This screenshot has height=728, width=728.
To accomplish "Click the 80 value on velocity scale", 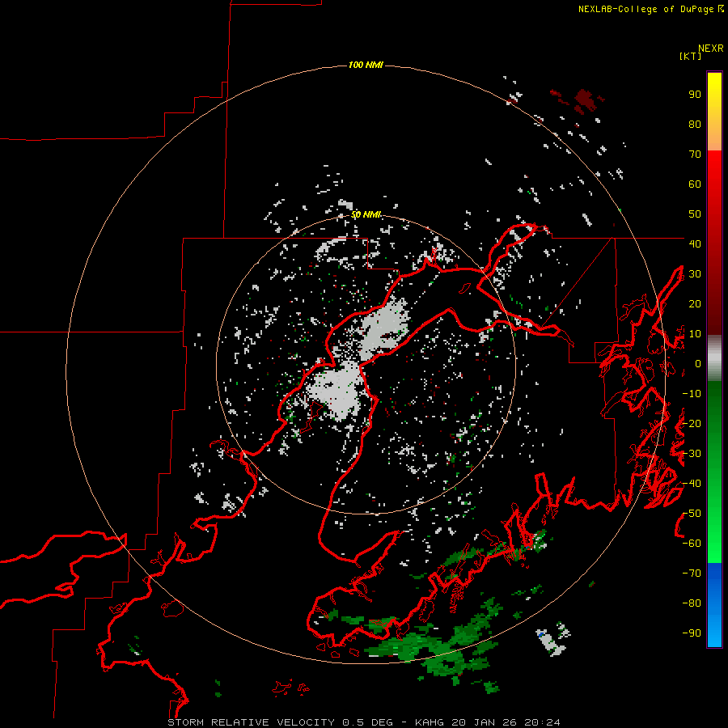I will pyautogui.click(x=695, y=124).
